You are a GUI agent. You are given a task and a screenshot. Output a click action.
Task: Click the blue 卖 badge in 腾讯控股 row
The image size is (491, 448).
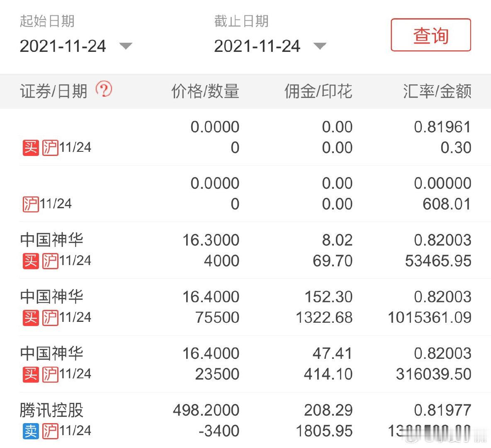pyautogui.click(x=31, y=431)
